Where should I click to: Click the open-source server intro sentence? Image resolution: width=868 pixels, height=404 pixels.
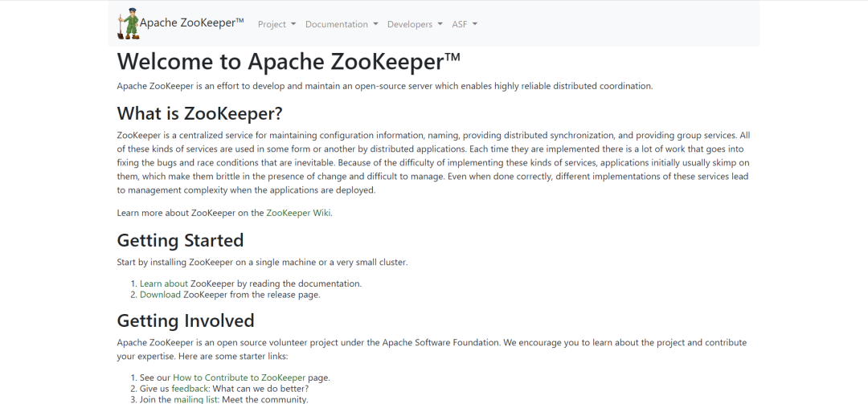tap(385, 86)
